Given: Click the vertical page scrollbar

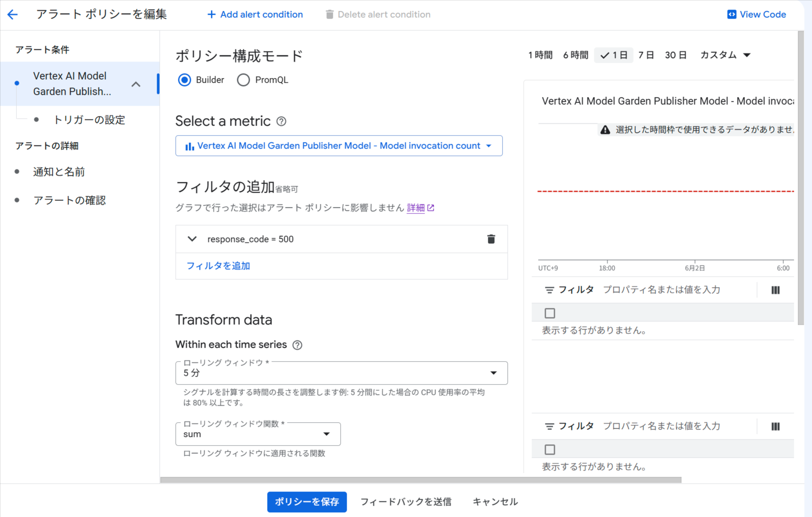Looking at the screenshot, I should tap(801, 178).
